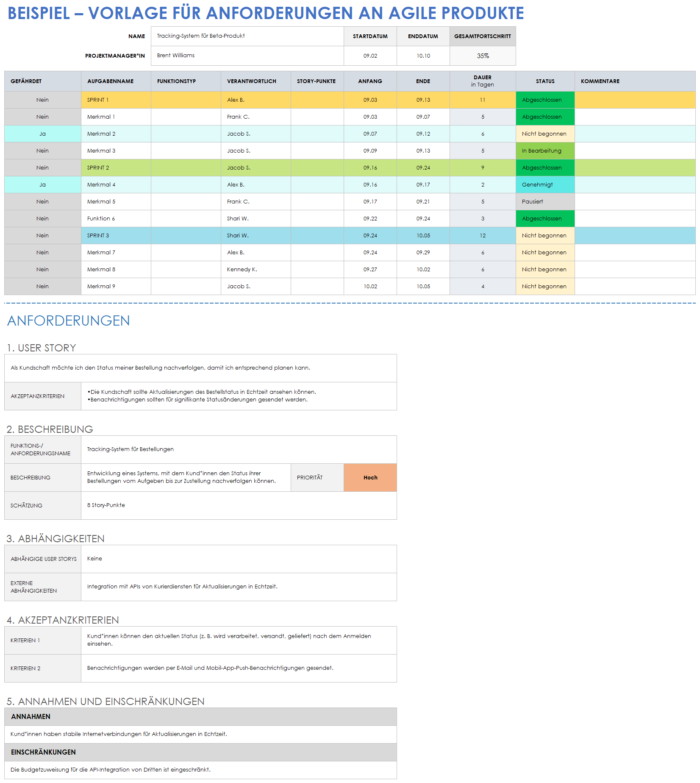Click the '5. ANNAHMEN UND EINSCHRÄNKUNGEN' heading

pyautogui.click(x=105, y=701)
